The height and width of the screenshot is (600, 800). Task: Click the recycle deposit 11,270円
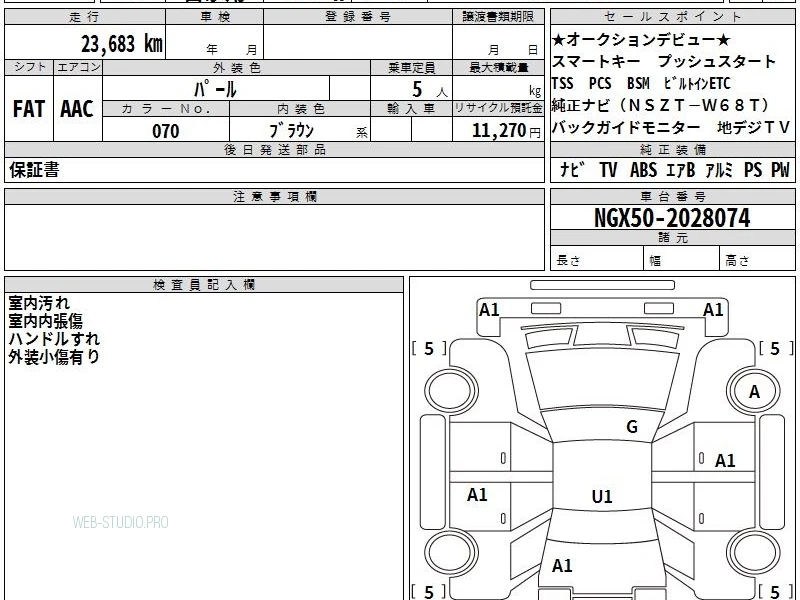pos(506,131)
